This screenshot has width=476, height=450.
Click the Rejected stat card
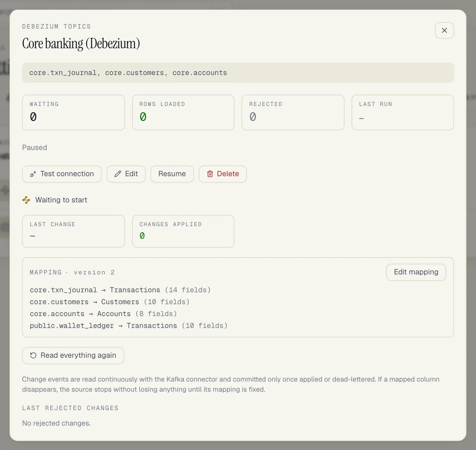293,112
